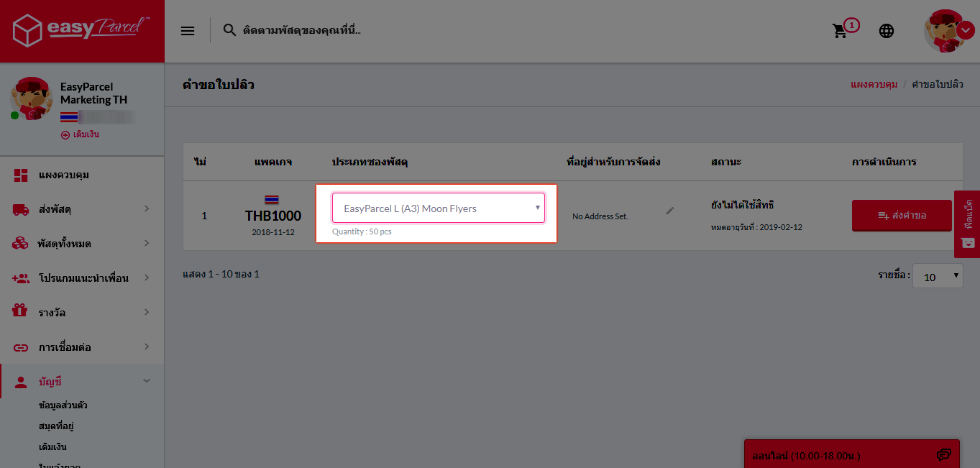Expand the การเชื่อมต่อ chevron
Screen dimensions: 980x468
[147, 347]
